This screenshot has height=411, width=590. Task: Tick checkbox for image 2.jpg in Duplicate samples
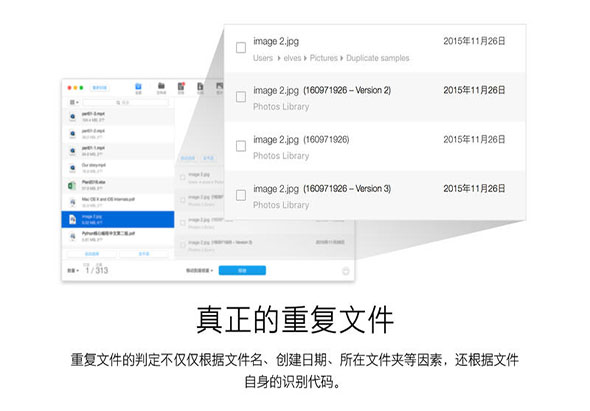[x=241, y=48]
